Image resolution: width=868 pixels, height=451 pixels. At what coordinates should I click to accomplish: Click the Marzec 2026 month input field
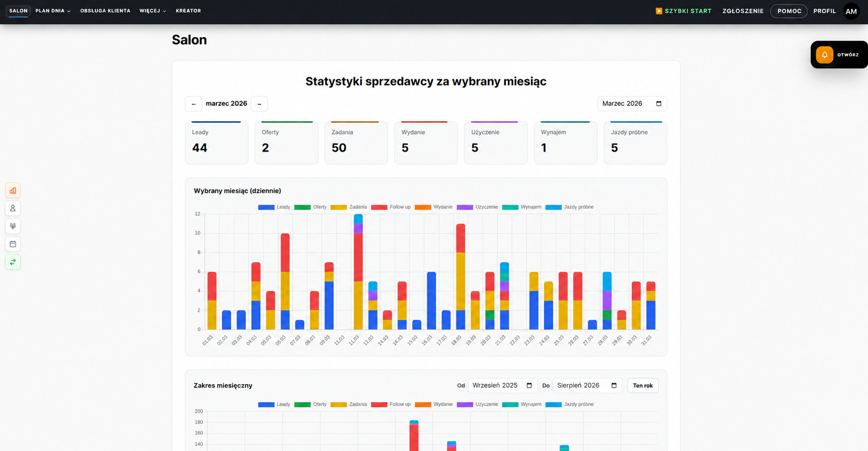[632, 104]
